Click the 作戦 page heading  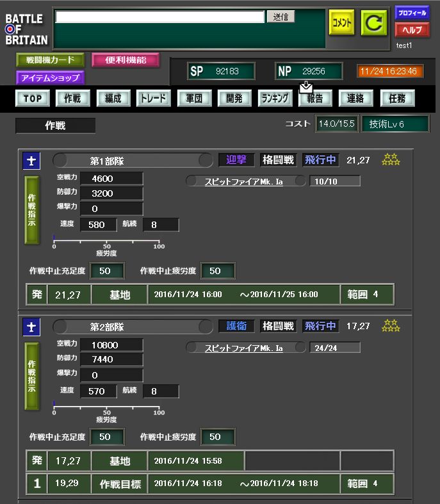[x=55, y=126]
